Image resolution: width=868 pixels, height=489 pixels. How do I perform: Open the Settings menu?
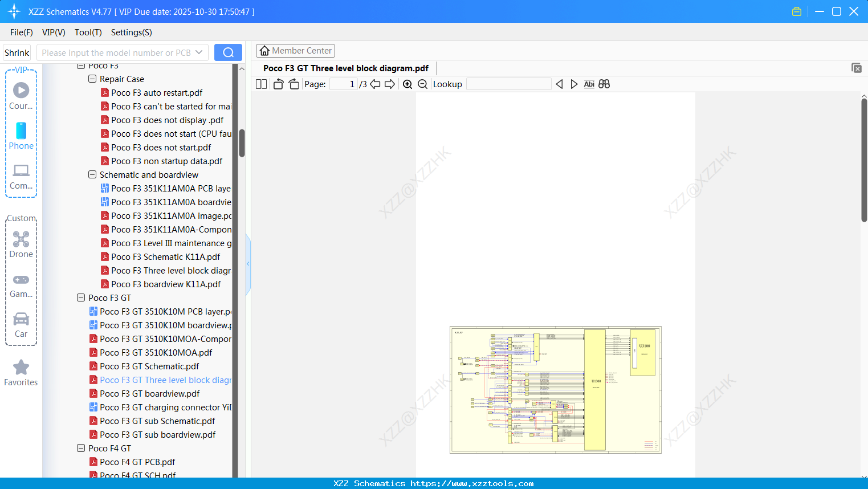click(x=131, y=32)
